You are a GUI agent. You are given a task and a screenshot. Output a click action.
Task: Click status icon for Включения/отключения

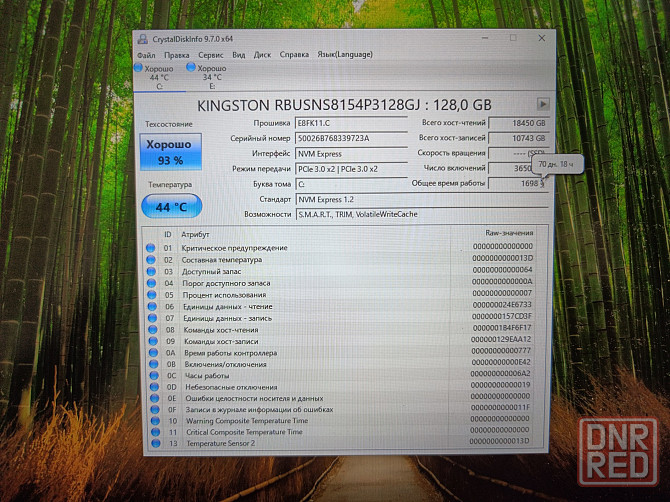(153, 364)
